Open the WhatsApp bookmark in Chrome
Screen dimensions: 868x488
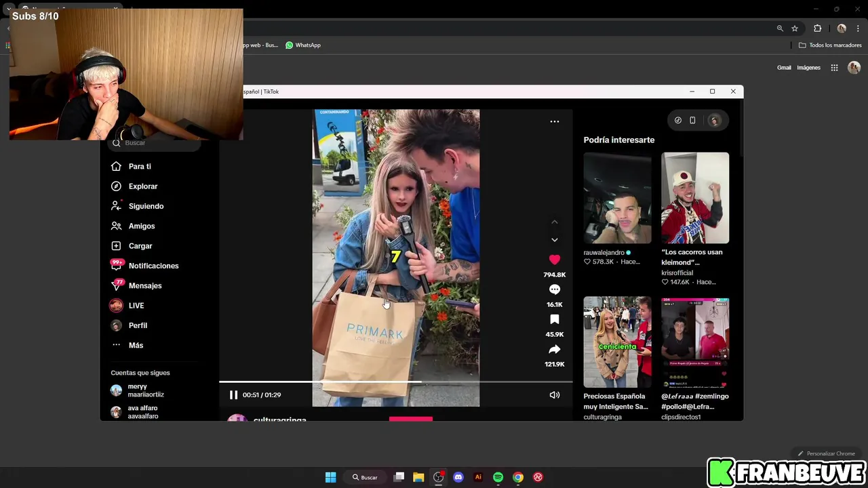pyautogui.click(x=302, y=45)
